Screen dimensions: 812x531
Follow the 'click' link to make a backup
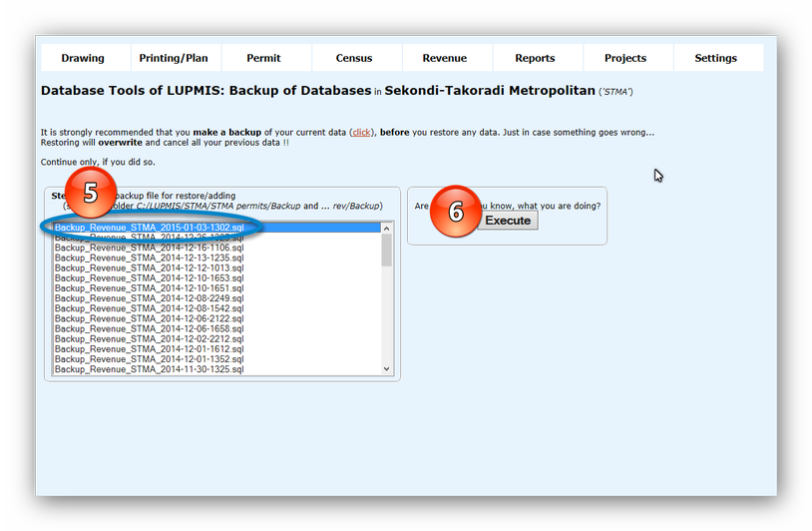point(361,133)
